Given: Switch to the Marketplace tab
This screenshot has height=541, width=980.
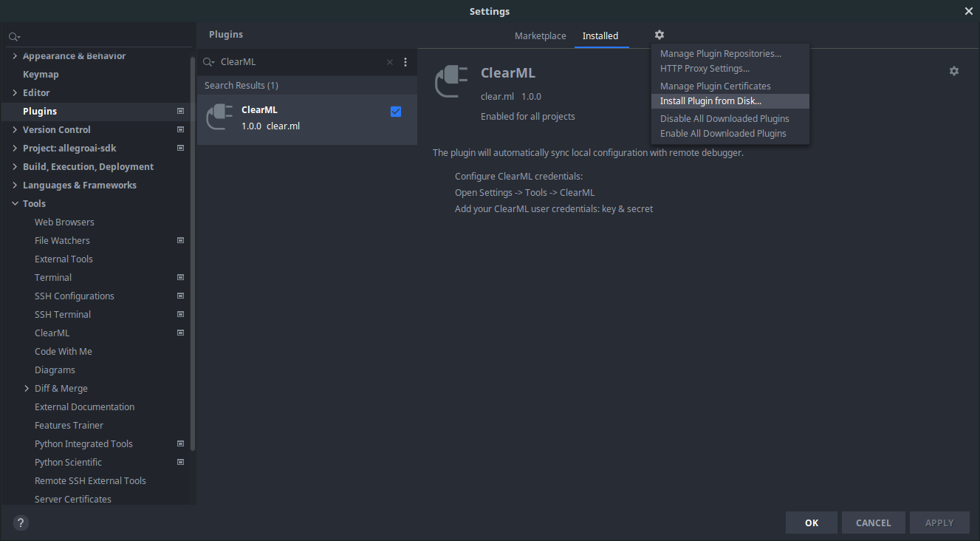Looking at the screenshot, I should click(541, 35).
